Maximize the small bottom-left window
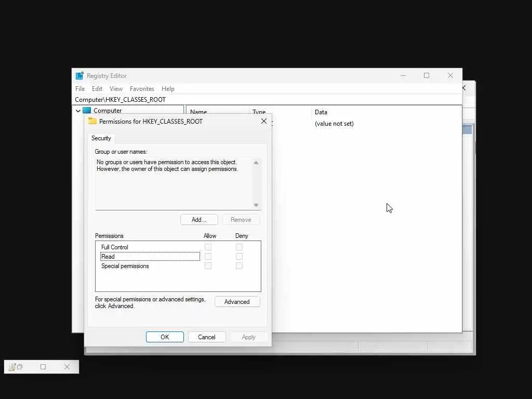Screen dimensions: 532x399 coord(43,367)
